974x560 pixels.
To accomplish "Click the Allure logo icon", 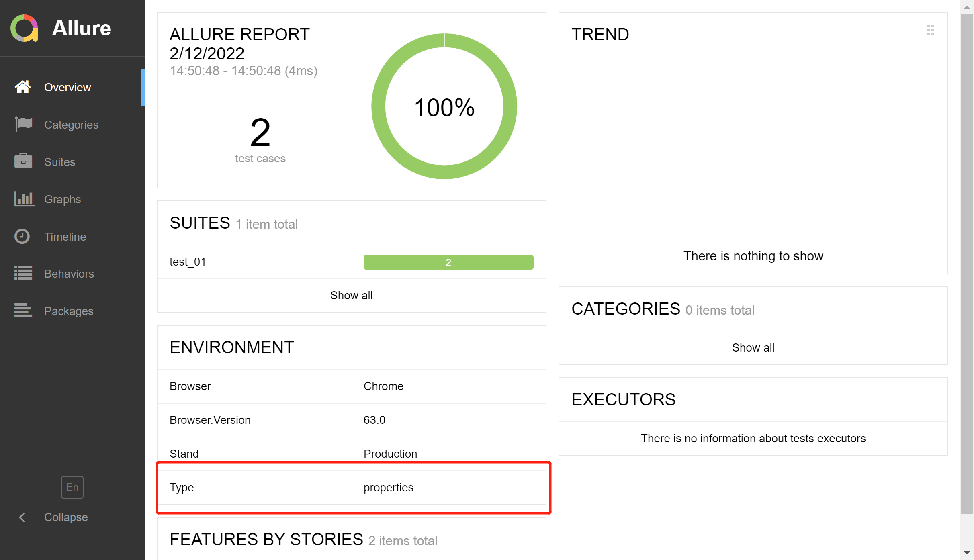I will pyautogui.click(x=24, y=28).
